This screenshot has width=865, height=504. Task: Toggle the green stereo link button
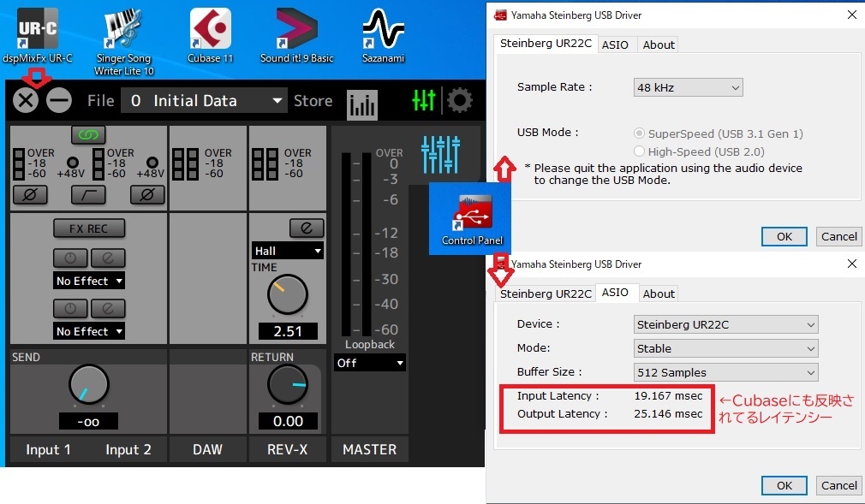point(88,134)
